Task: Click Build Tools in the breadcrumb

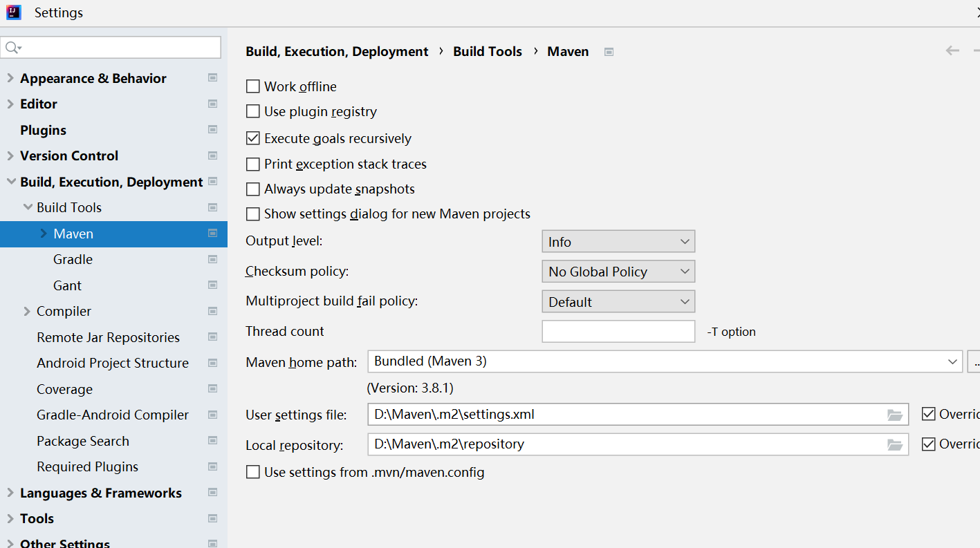Action: tap(488, 52)
